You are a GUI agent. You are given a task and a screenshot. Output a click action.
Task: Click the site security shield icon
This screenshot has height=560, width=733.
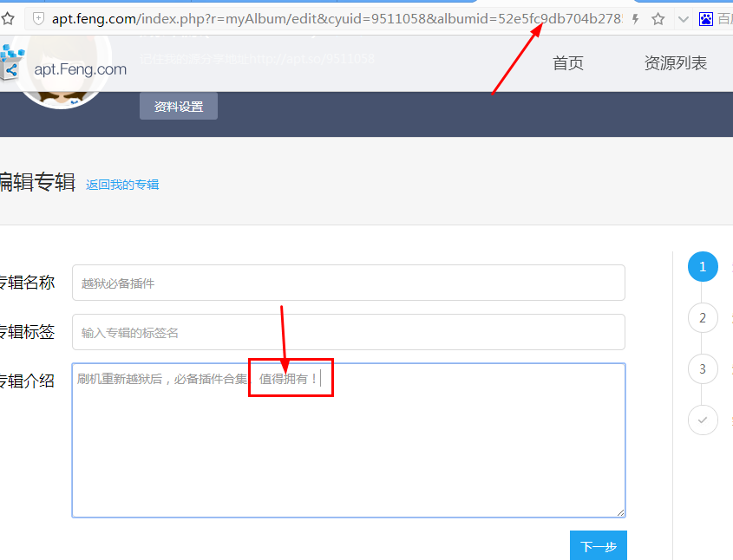(x=38, y=19)
